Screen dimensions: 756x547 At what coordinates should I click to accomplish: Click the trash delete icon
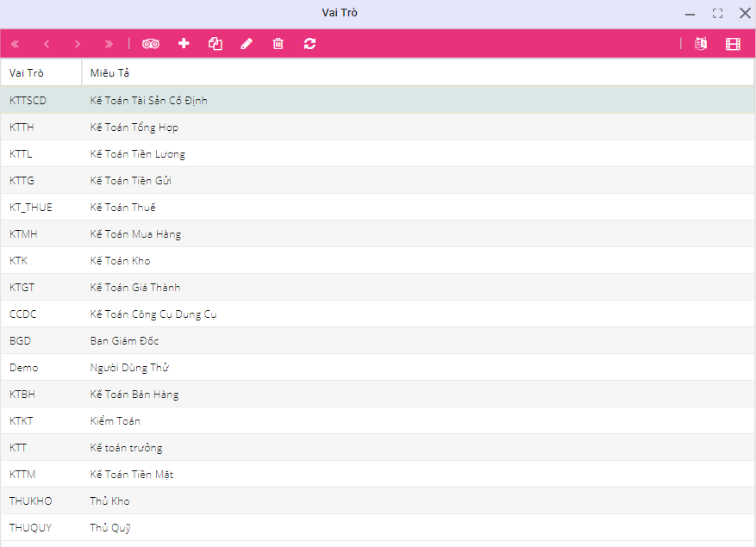click(278, 44)
